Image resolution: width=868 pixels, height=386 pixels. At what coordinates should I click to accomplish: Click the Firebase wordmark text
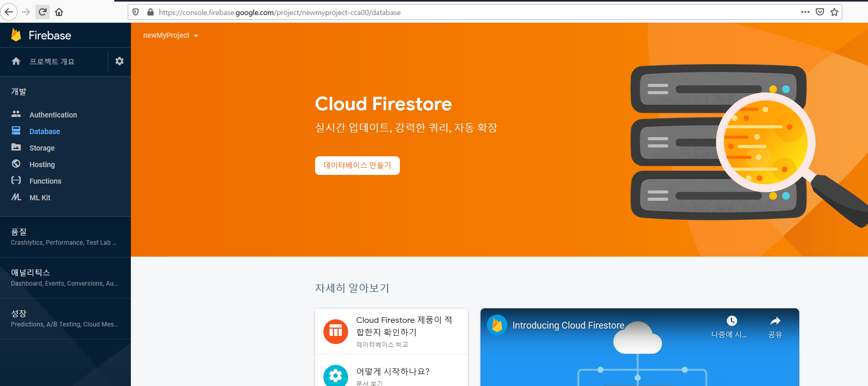(50, 35)
